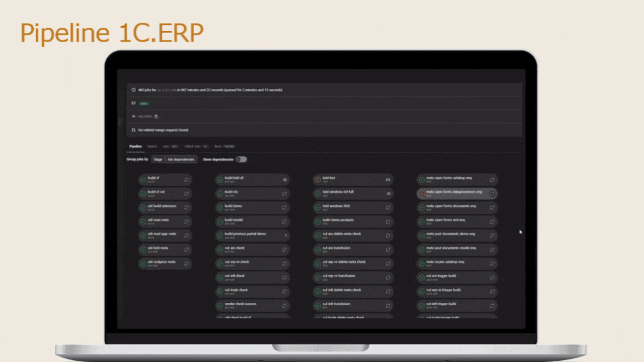Screen dimensions: 644x362
Task: Retry the "meta open forms documents eng" job
Action: click(x=492, y=207)
